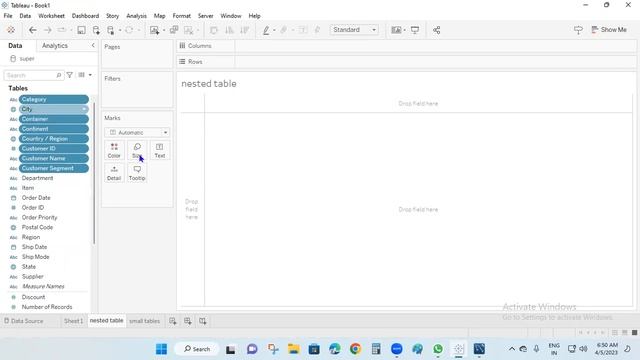Click the Tableau start page logo icon

pos(11,30)
